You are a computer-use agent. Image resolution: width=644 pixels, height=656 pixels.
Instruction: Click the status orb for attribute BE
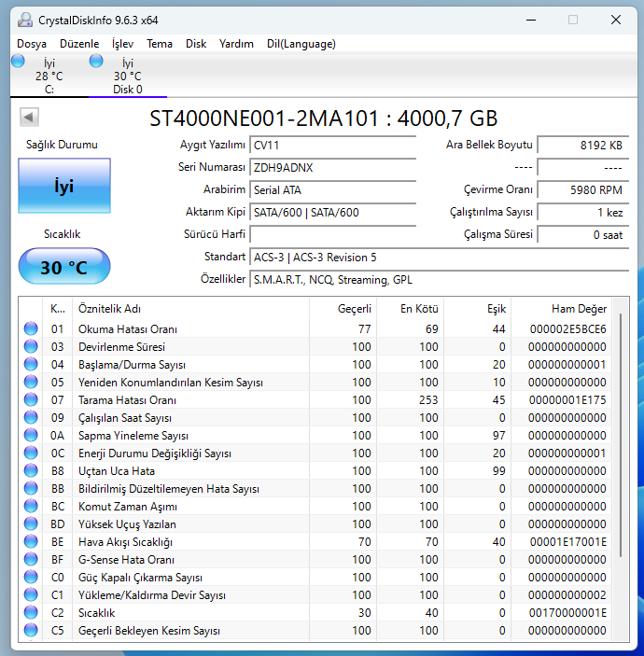[31, 542]
